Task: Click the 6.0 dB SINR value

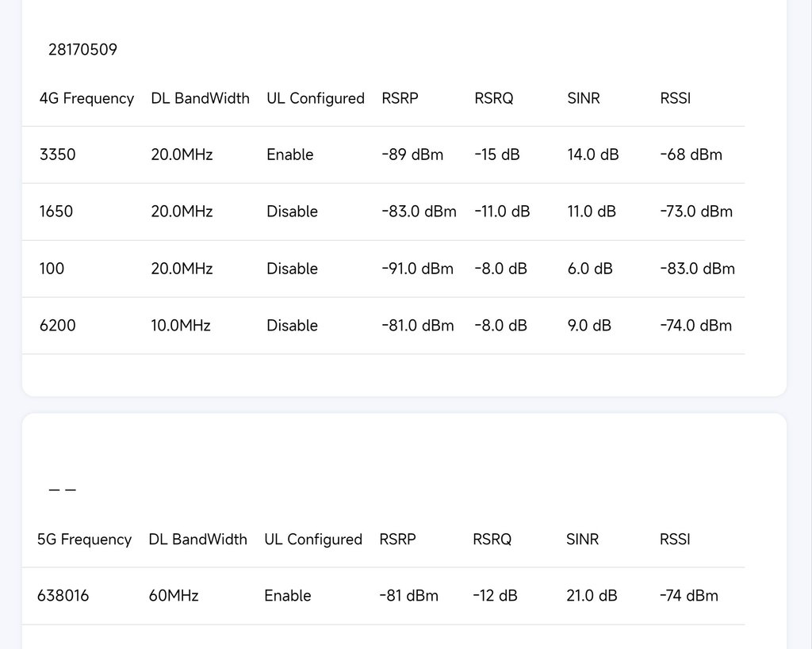Action: tap(590, 269)
